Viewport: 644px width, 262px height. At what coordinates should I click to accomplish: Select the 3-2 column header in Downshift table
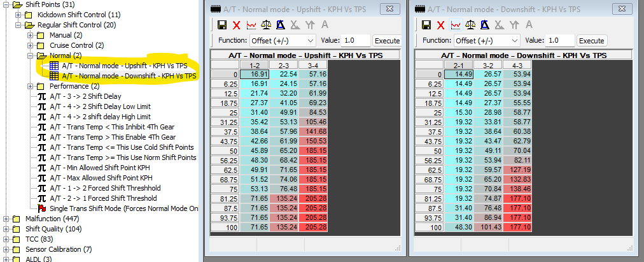click(x=488, y=65)
